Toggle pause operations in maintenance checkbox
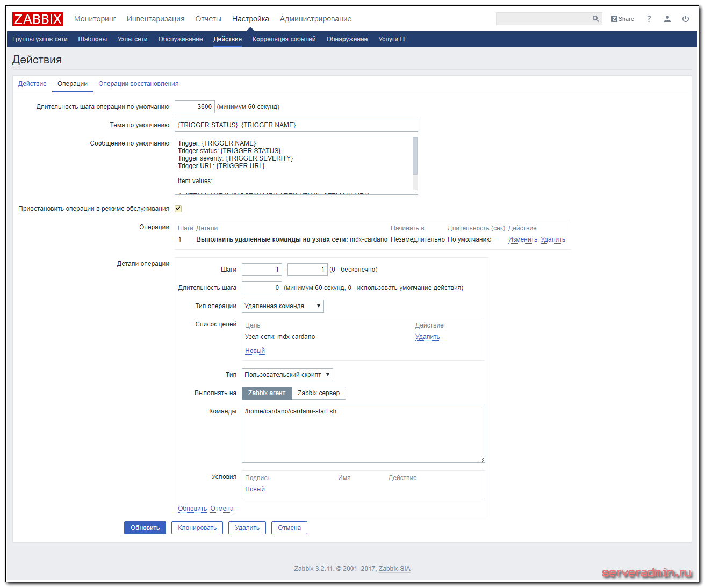 (x=178, y=209)
